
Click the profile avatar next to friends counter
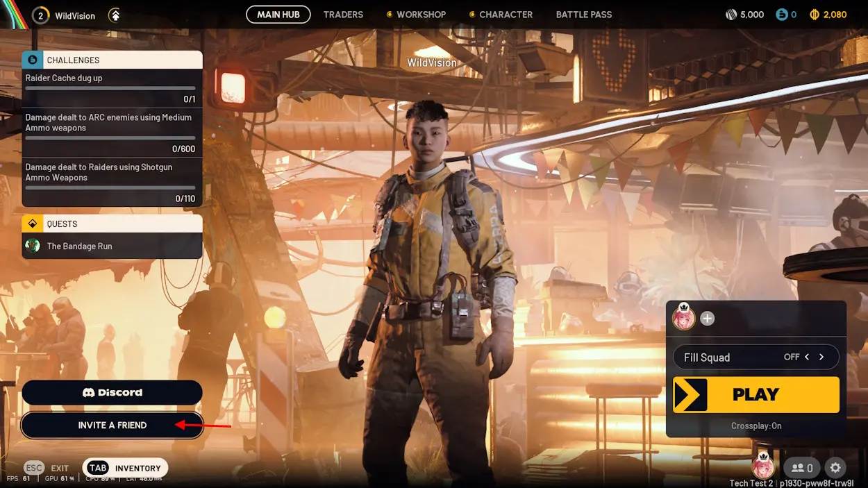[x=762, y=466]
